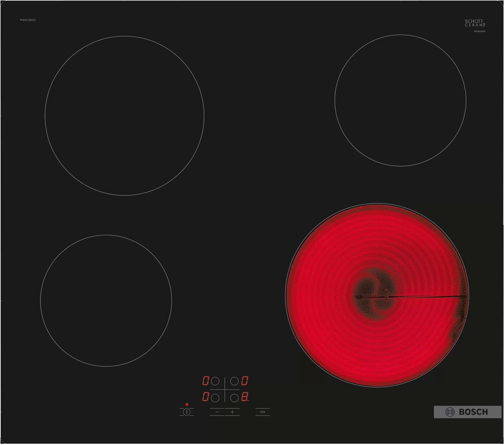Select the rear-right zone selector circle
The height and width of the screenshot is (445, 504).
coord(234,381)
